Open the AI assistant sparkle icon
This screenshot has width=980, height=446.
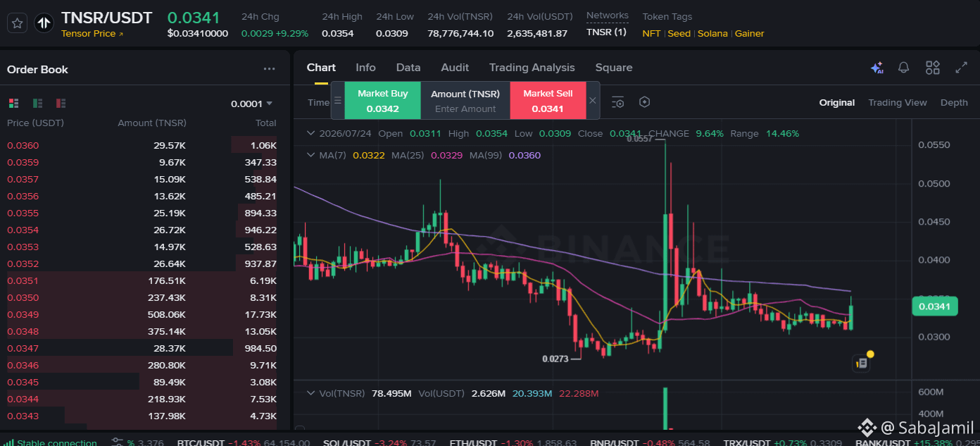(877, 68)
